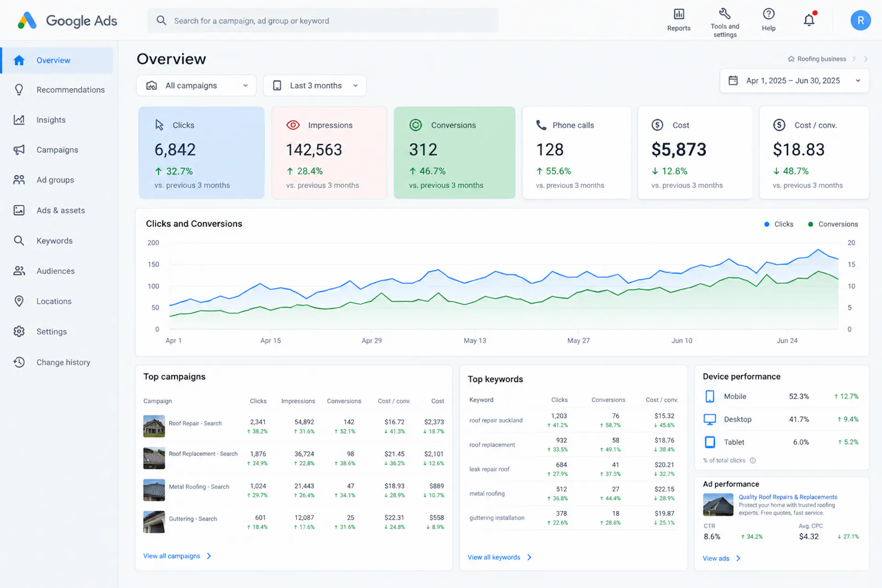Click the Help question mark icon
882x588 pixels.
769,14
